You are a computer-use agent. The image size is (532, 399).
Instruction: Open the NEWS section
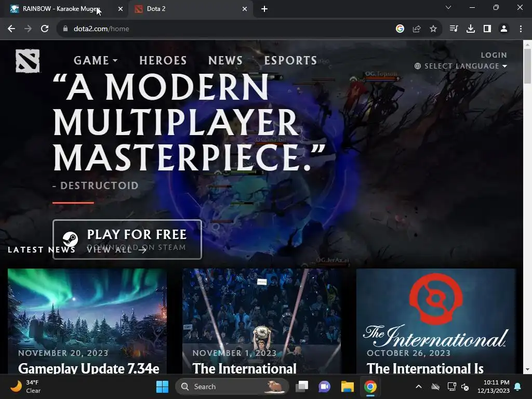[x=225, y=60]
